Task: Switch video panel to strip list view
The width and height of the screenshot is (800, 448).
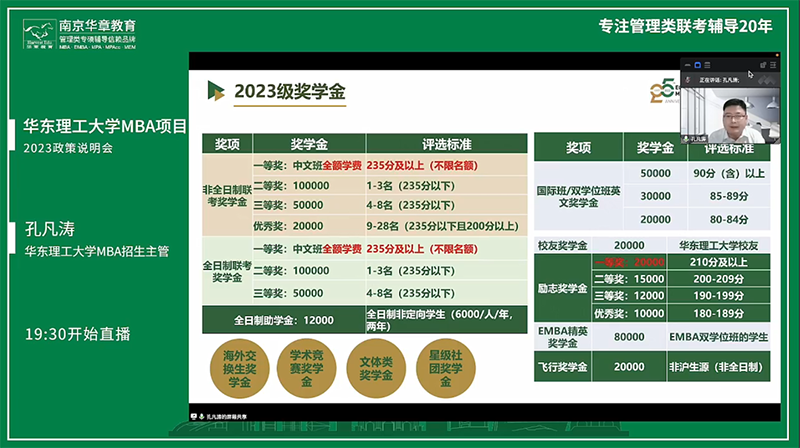Action: click(x=707, y=65)
